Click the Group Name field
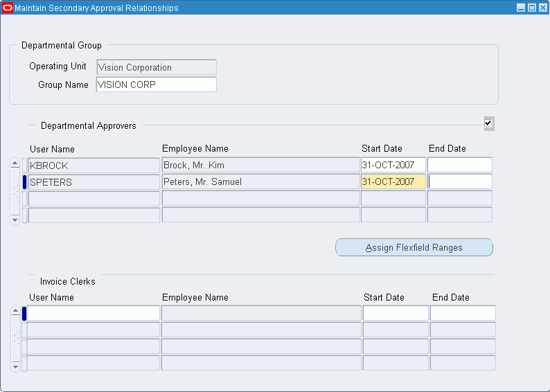This screenshot has width=550, height=392. (x=157, y=84)
